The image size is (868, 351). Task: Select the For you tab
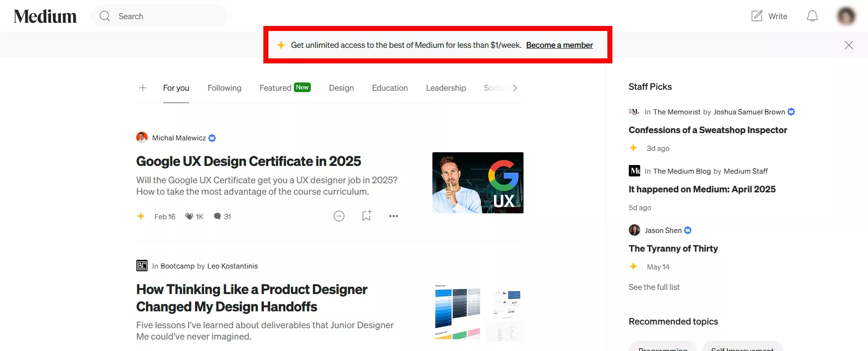tap(176, 88)
